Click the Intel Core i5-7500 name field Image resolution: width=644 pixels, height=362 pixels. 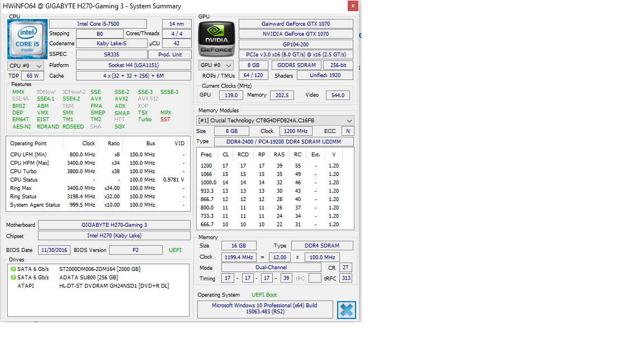98,24
